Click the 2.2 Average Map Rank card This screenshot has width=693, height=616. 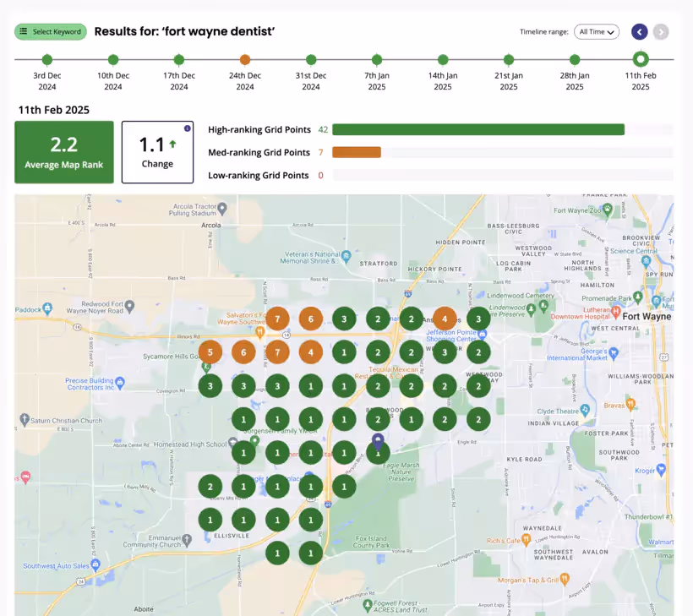pos(64,152)
